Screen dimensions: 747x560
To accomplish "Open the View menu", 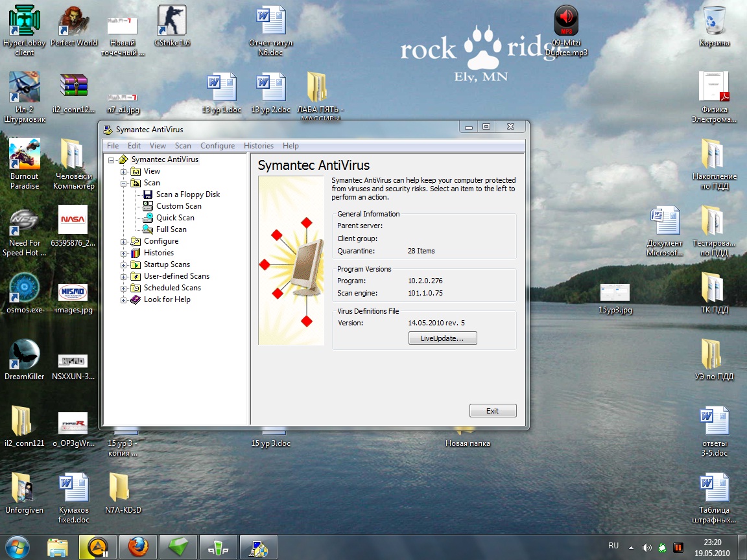I will [x=158, y=146].
